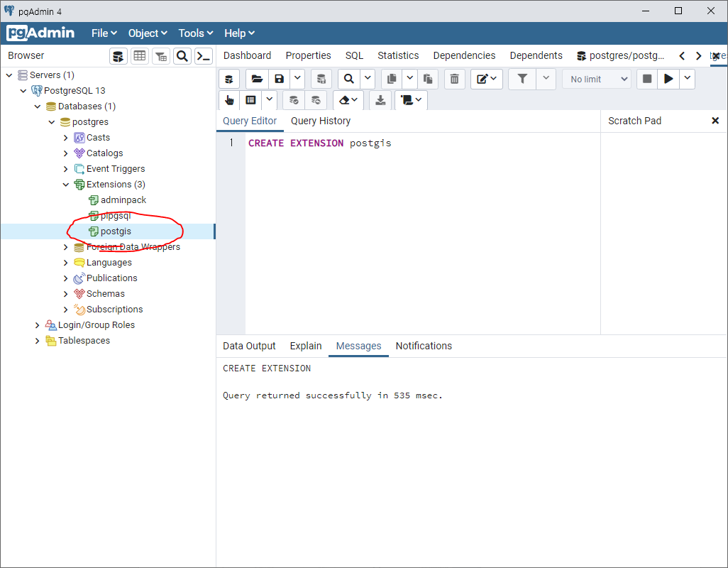
Task: Click the database connection status icon
Action: [229, 79]
